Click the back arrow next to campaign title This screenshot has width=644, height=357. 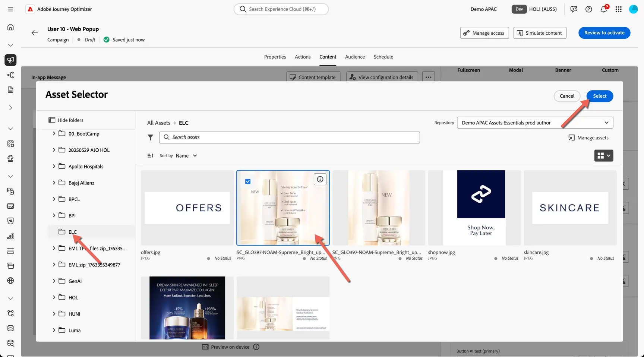[35, 33]
